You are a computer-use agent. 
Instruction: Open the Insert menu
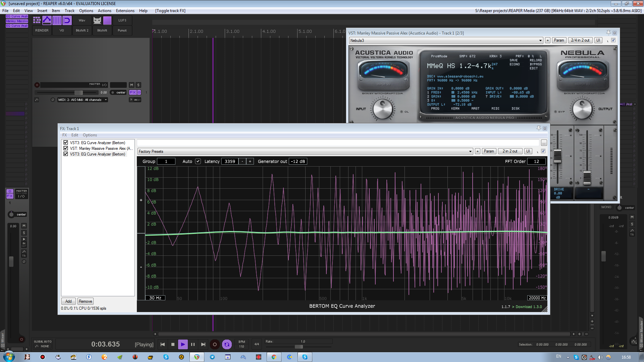pyautogui.click(x=42, y=11)
